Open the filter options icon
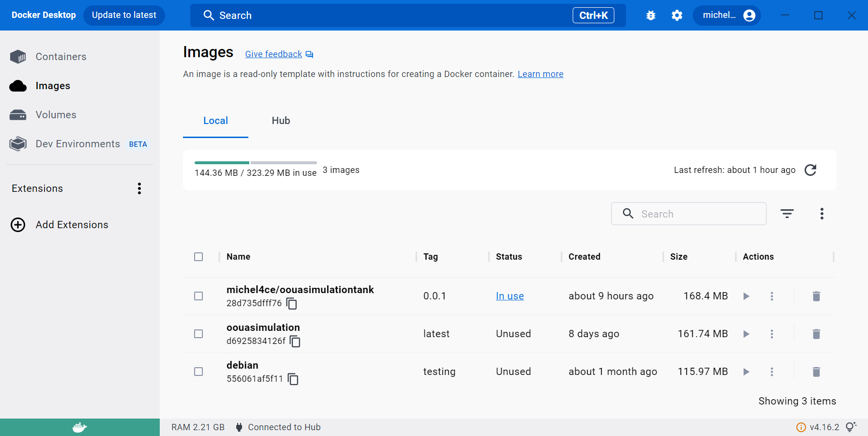The height and width of the screenshot is (436, 868). pos(787,214)
